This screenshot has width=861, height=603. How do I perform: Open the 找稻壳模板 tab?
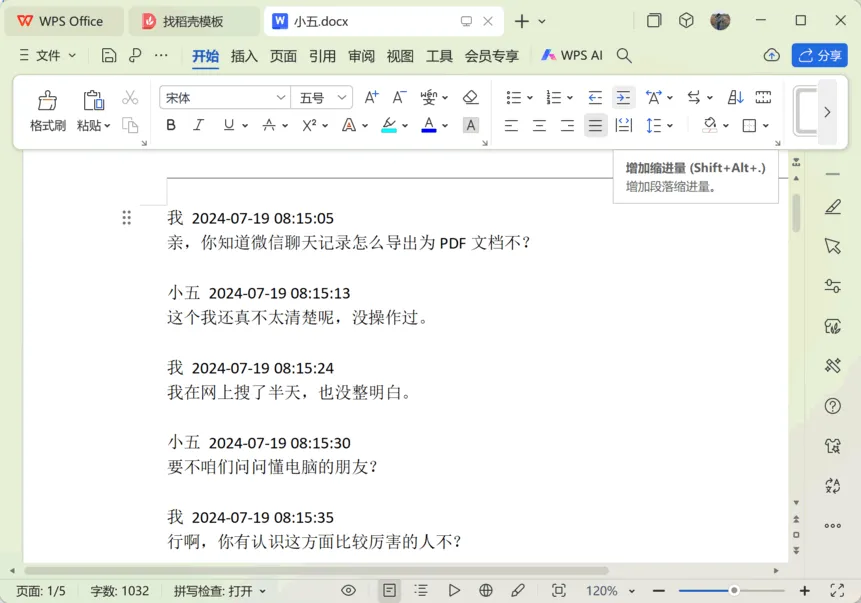coord(193,21)
